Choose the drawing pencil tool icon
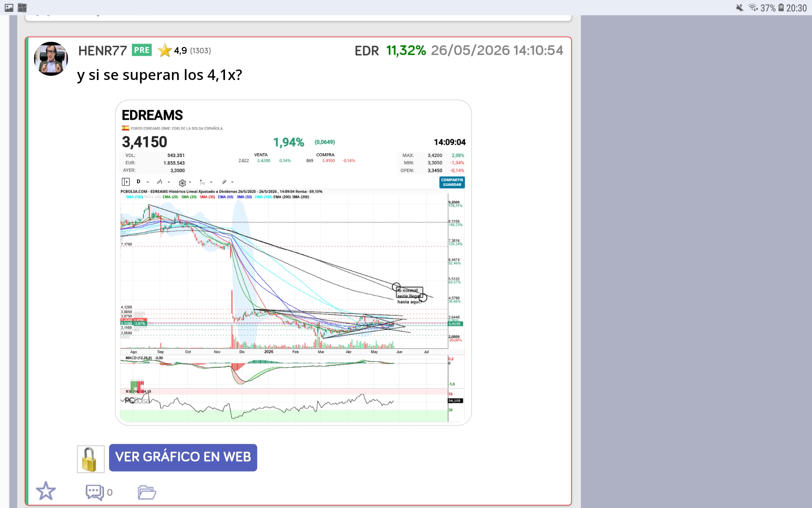 (x=224, y=182)
